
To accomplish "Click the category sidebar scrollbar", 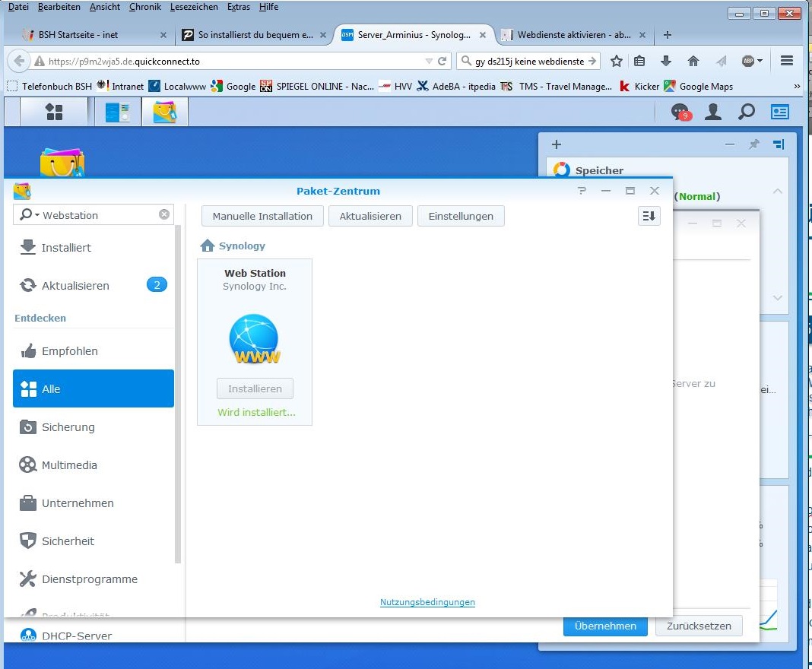I will click(178, 395).
